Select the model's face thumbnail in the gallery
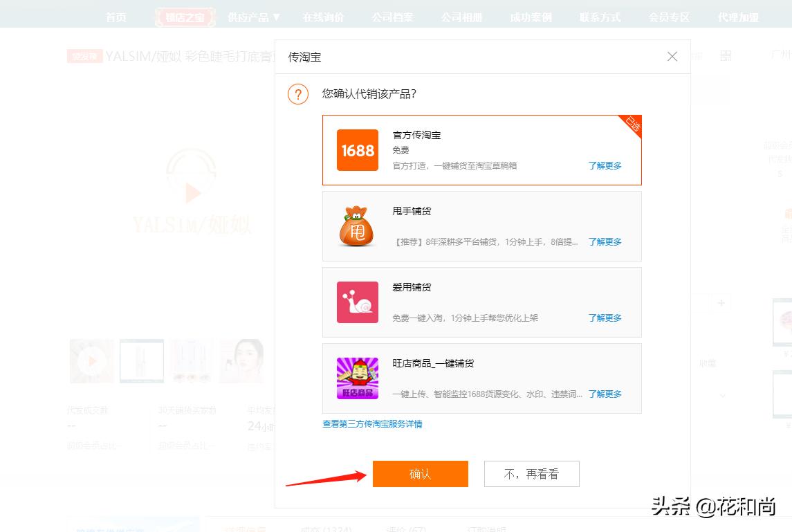This screenshot has width=792, height=532. (242, 360)
